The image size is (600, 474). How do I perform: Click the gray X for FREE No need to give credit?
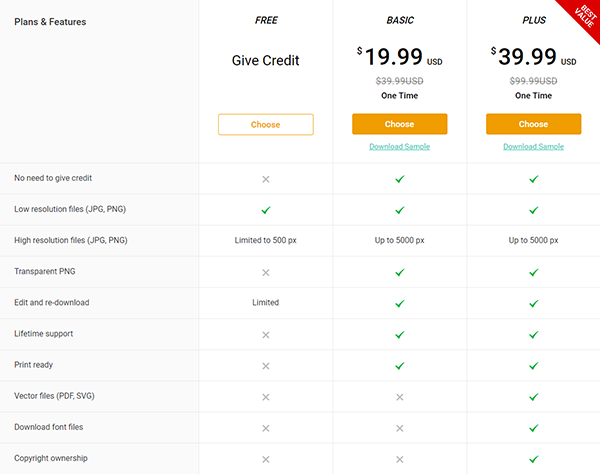pyautogui.click(x=266, y=179)
